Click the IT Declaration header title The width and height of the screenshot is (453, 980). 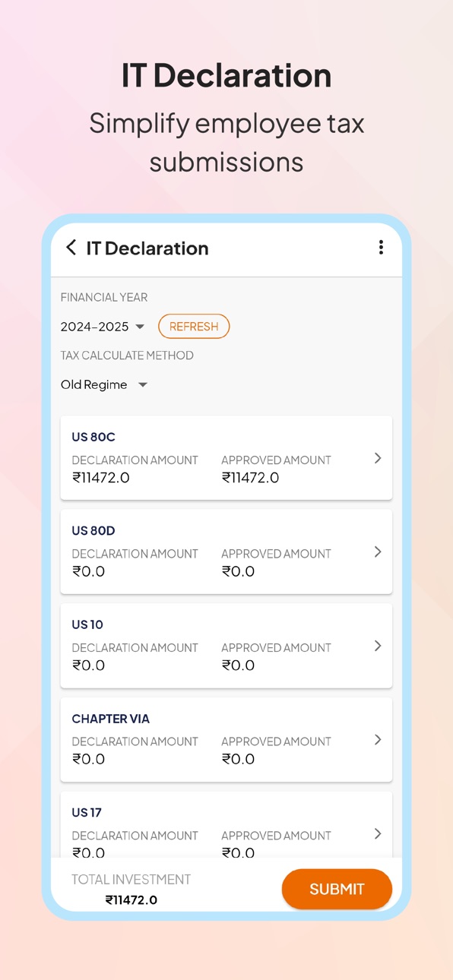tap(147, 248)
